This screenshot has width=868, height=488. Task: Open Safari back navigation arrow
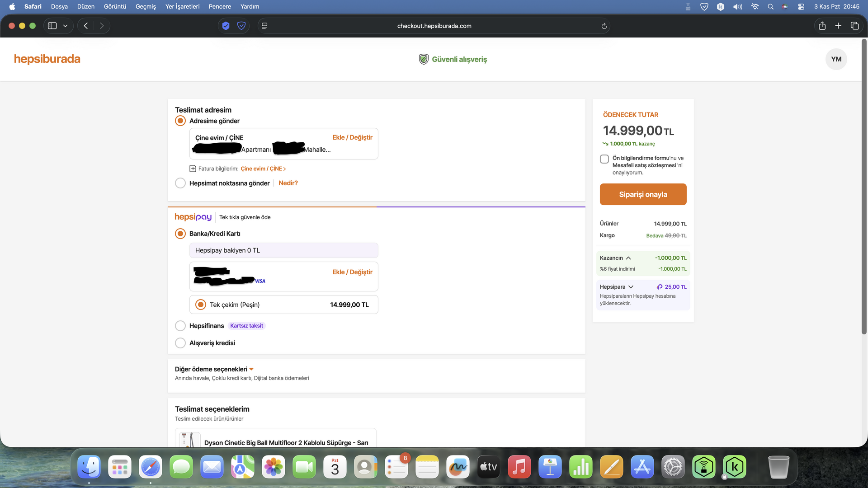click(86, 26)
